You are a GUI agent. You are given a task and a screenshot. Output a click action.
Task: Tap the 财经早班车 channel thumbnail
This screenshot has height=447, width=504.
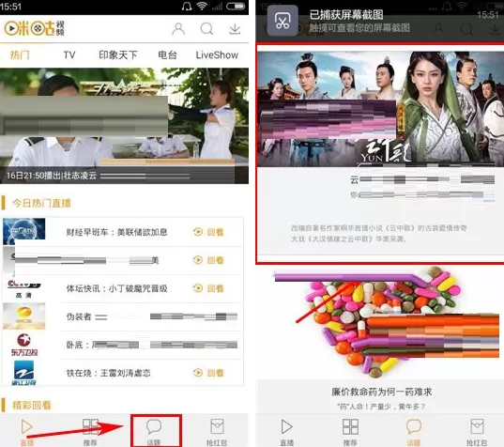[x=24, y=231]
